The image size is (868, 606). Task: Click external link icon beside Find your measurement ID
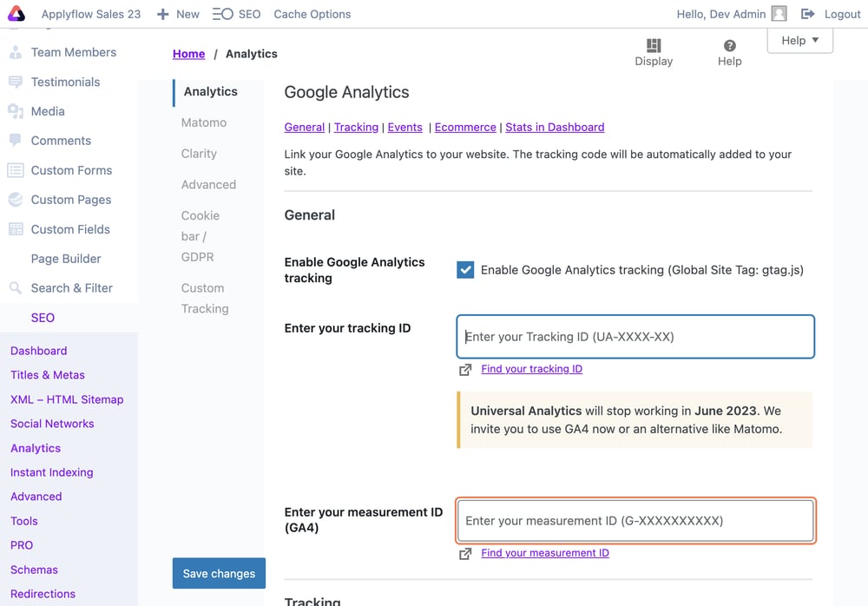click(465, 553)
